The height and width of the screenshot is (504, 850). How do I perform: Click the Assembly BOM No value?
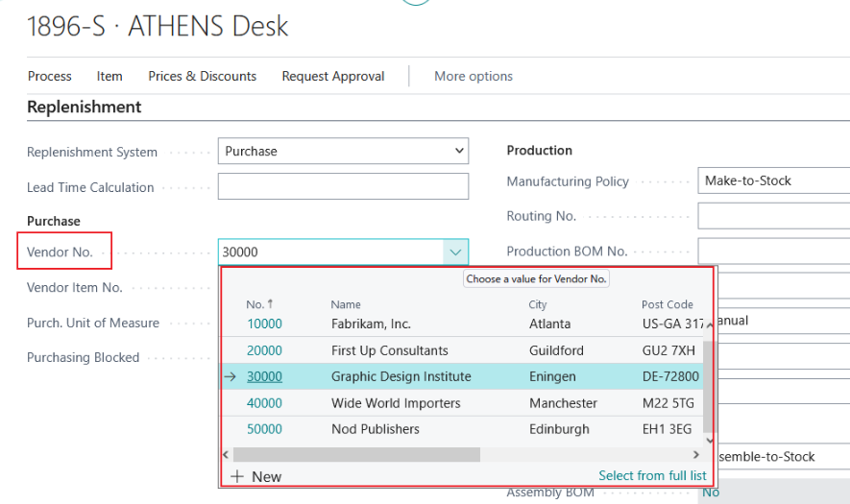[x=711, y=492]
